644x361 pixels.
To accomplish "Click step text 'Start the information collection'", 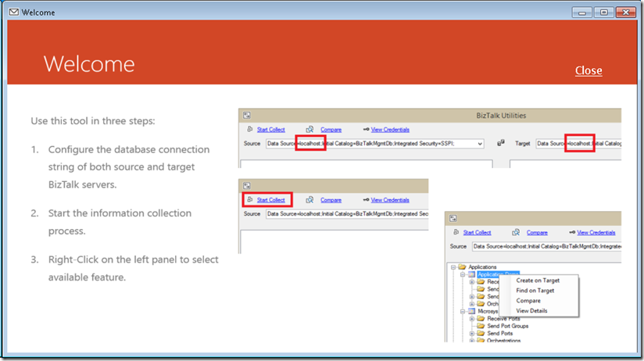I will pos(120,213).
